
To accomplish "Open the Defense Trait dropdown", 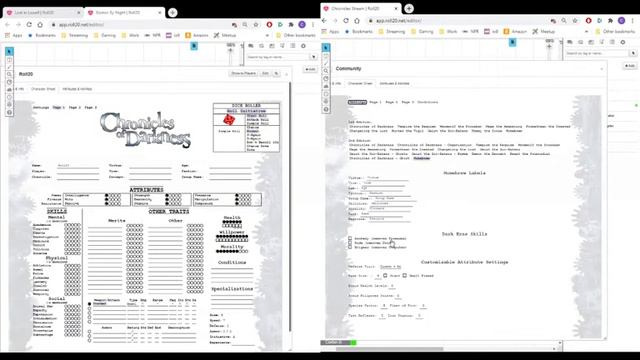I will pyautogui.click(x=390, y=267).
